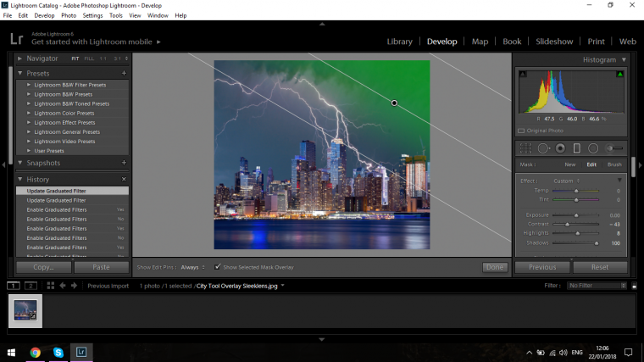Select the Crop Overlay tool
The width and height of the screenshot is (644, 362).
525,148
